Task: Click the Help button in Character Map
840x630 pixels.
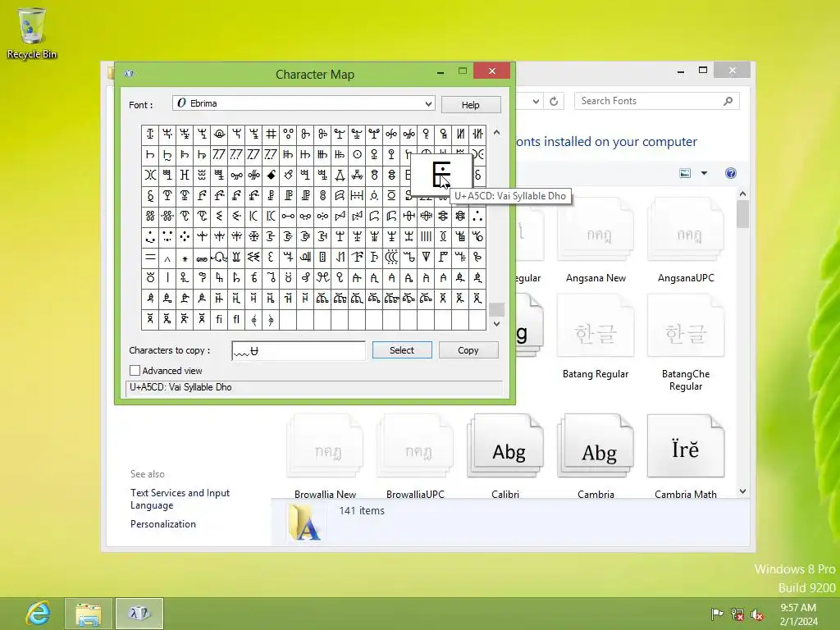Action: pos(470,105)
